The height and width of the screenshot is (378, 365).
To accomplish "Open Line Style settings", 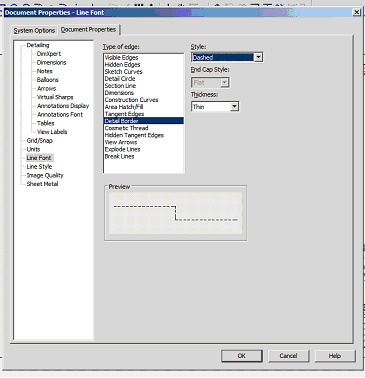I will point(39,166).
